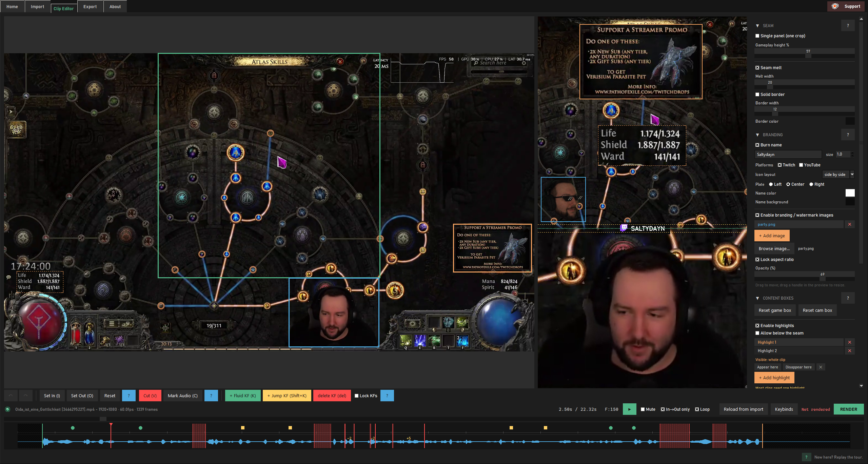This screenshot has height=464, width=868.
Task: Delete Highlight 1 with its red X
Action: coord(849,342)
